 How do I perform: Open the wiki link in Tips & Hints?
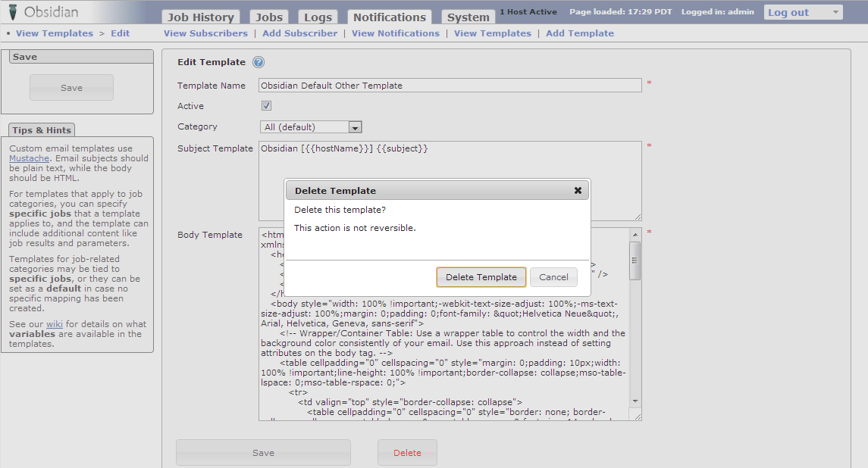coord(54,324)
